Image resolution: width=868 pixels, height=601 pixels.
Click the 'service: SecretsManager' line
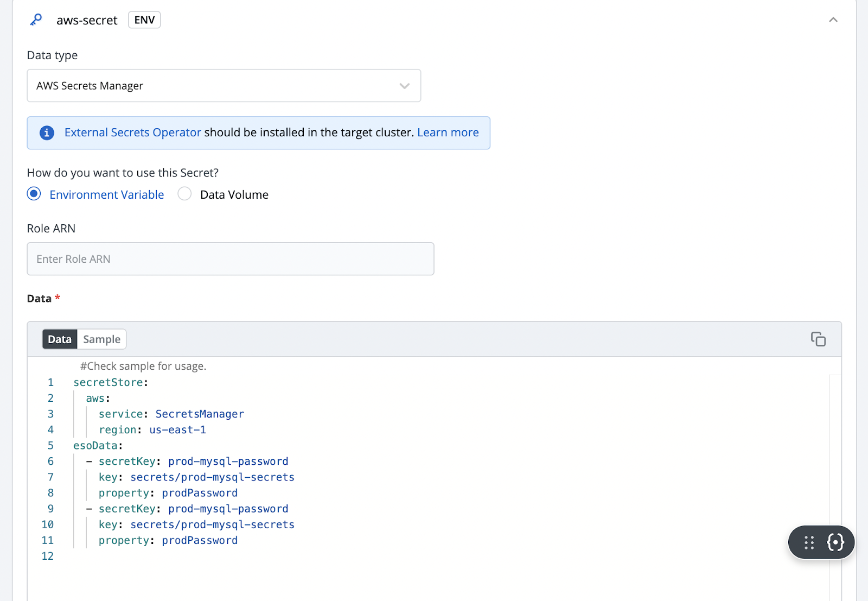tap(171, 414)
